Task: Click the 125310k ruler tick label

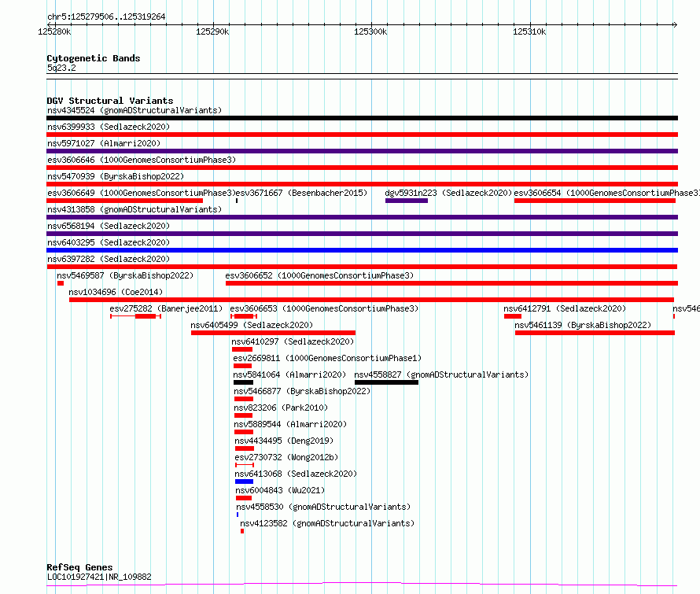Action: point(529,32)
